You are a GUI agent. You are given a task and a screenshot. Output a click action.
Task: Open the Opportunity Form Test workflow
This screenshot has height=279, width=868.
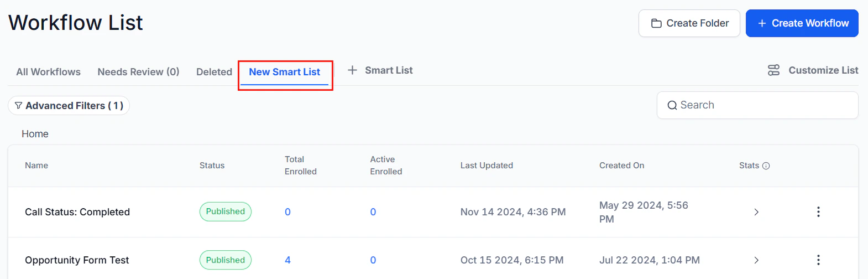click(77, 260)
